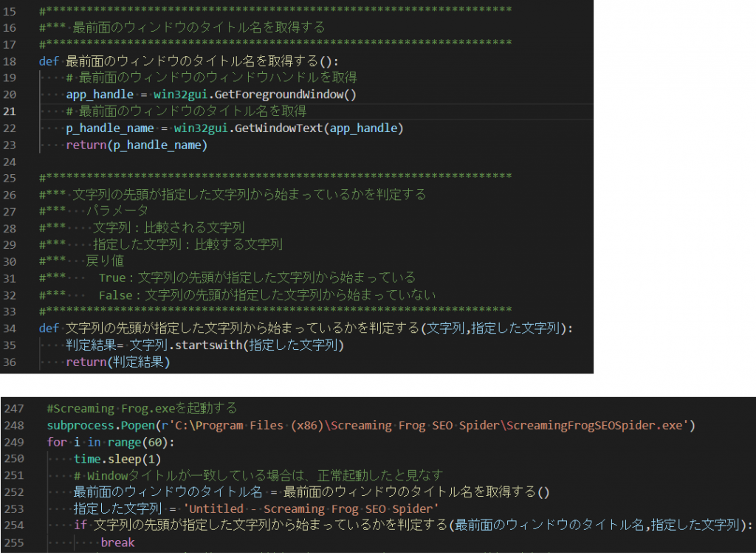Click the app_handle variable on line 20

[100, 94]
